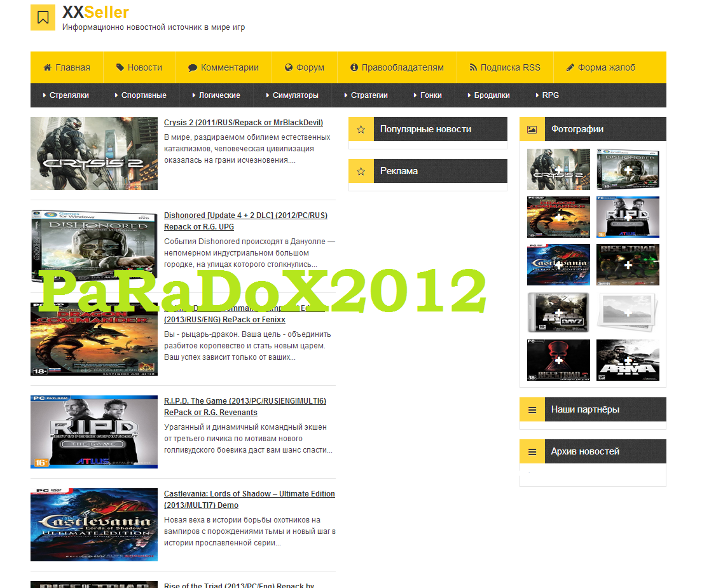This screenshot has height=588, width=723.
Task: Open the Rise of the Triad article link
Action: 239,585
